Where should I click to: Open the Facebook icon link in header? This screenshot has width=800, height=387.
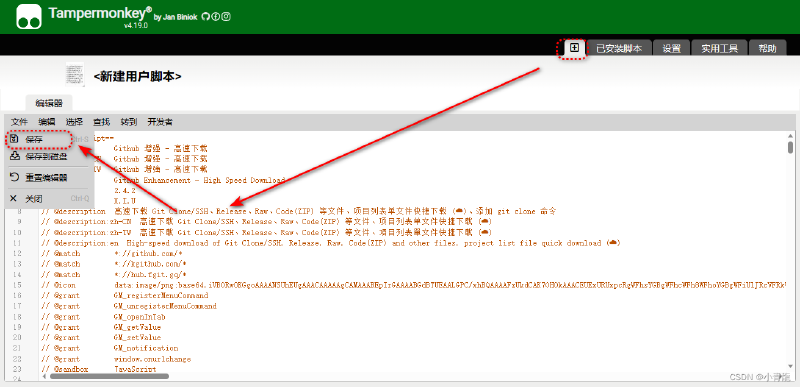tap(216, 17)
